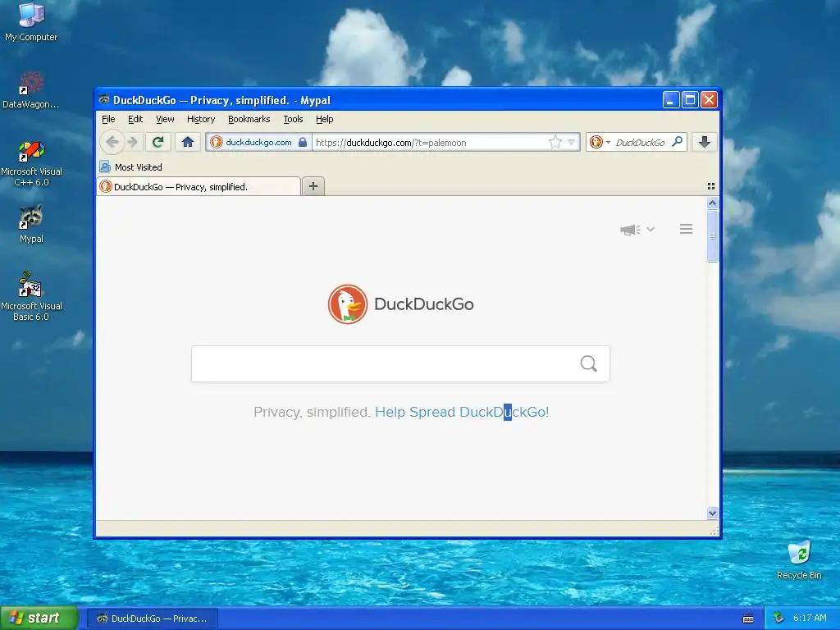Viewport: 840px width, 630px height.
Task: Open the File menu
Action: 108,119
